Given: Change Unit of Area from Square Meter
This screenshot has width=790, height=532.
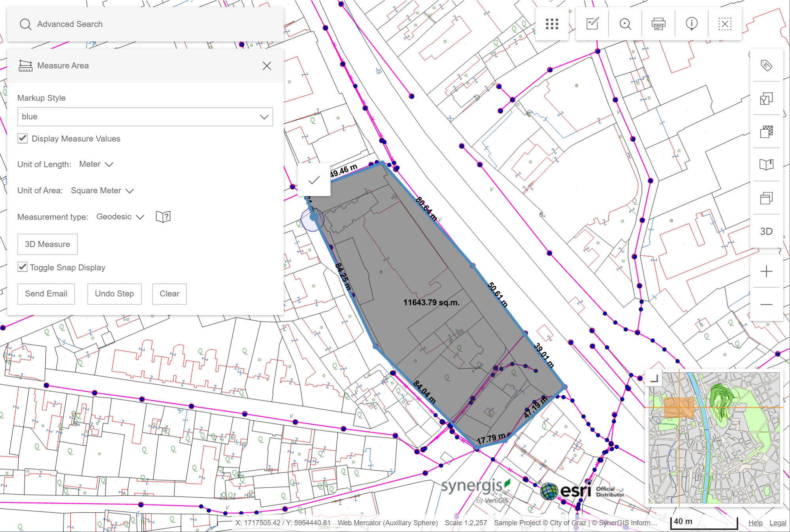Looking at the screenshot, I should coord(101,191).
